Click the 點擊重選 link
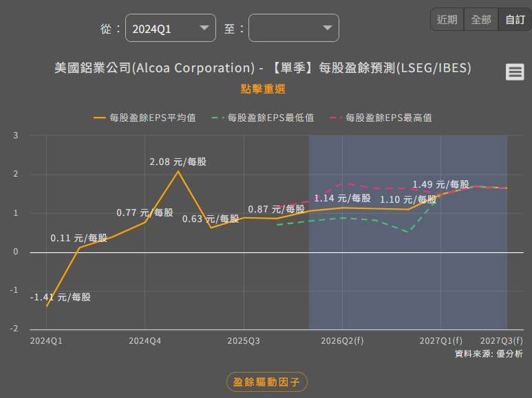The width and height of the screenshot is (532, 398). coord(262,89)
